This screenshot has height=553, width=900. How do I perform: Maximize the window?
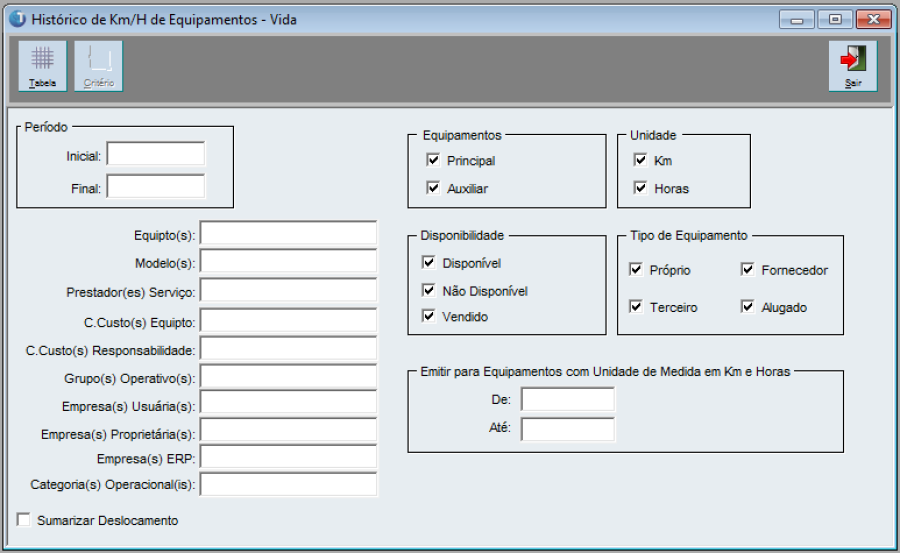pyautogui.click(x=832, y=19)
